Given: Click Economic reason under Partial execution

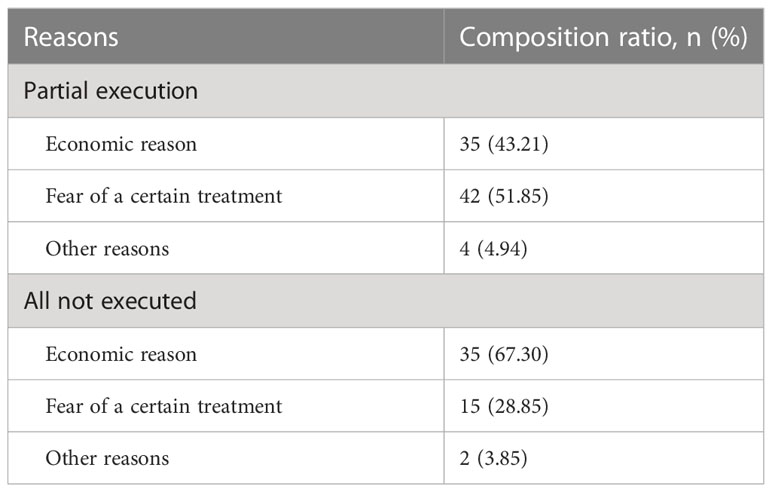Looking at the screenshot, I should coord(121,144).
